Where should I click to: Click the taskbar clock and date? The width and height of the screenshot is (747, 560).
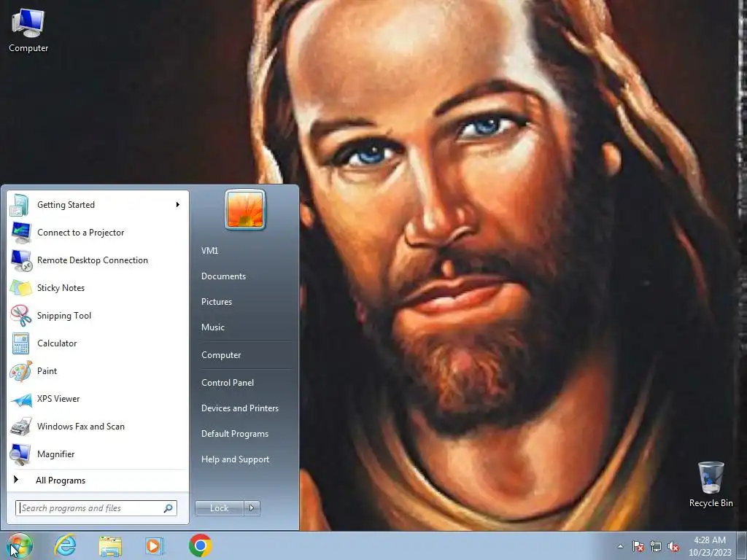(x=710, y=546)
